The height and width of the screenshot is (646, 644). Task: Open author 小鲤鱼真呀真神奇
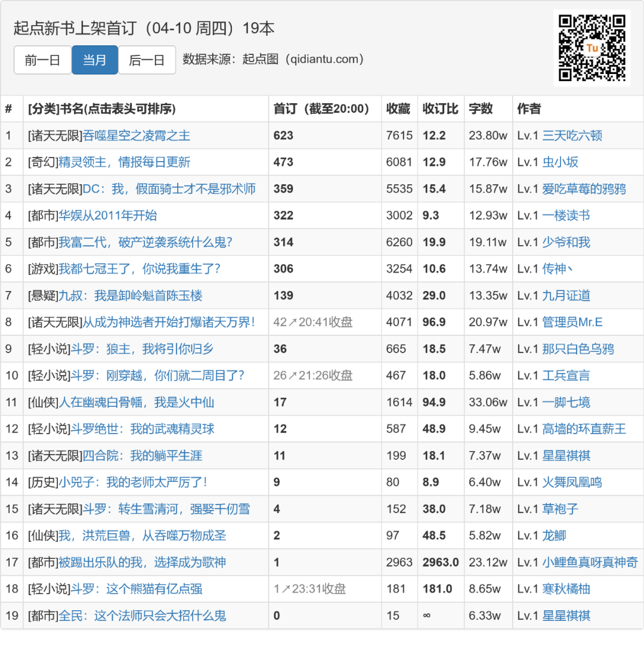(590, 562)
